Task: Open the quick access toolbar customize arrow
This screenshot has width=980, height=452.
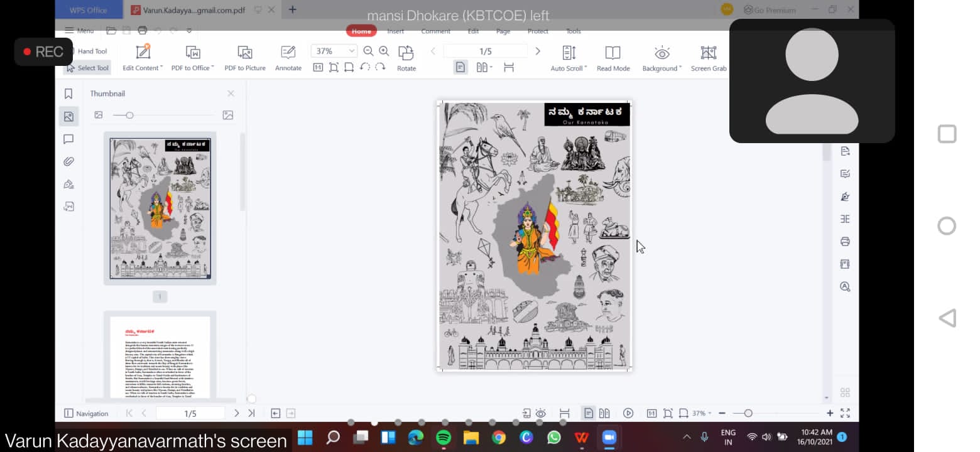Action: 189,30
